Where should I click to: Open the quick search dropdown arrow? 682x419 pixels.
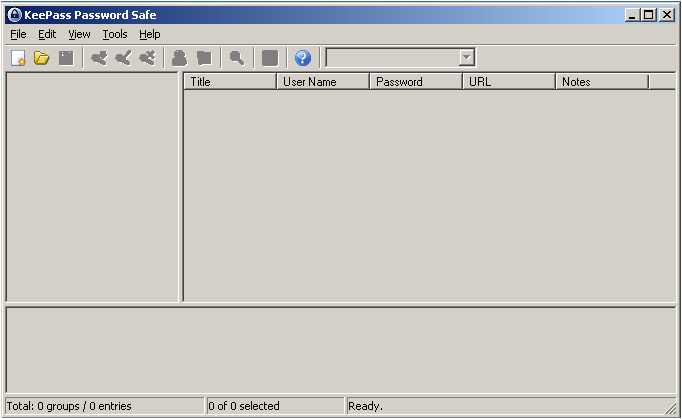pos(466,57)
